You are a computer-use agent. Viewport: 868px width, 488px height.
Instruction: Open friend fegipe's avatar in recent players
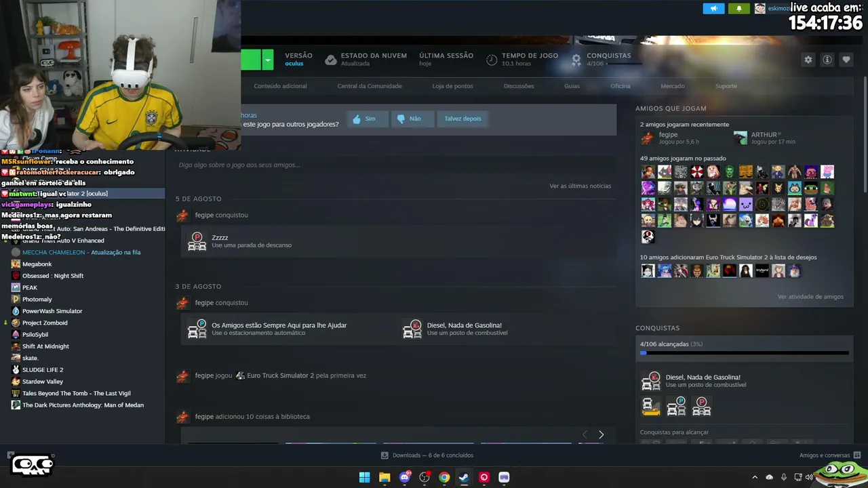[x=648, y=138]
